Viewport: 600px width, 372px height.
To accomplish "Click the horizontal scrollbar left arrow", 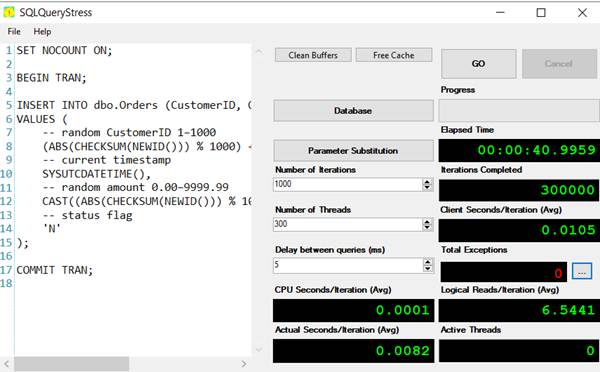I will click(7, 364).
